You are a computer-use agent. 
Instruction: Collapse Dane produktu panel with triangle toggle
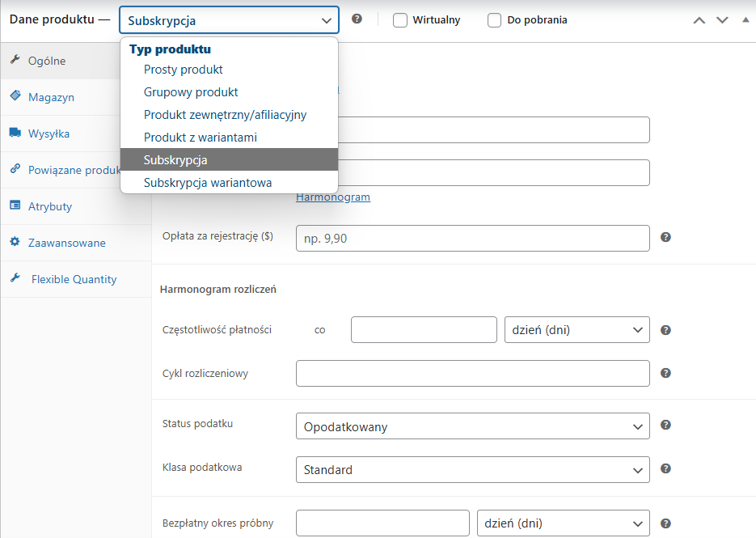point(745,19)
